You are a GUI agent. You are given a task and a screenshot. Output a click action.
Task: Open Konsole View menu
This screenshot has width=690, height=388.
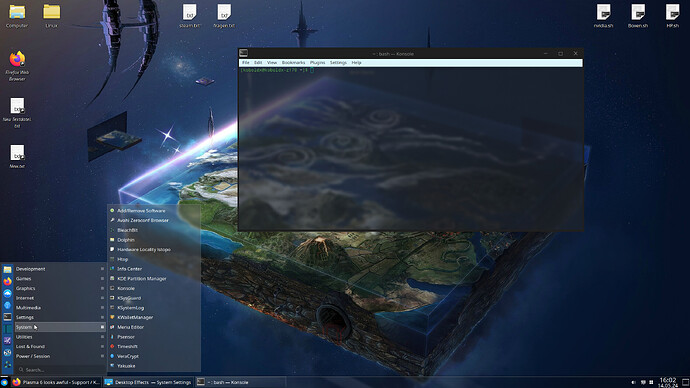272,62
